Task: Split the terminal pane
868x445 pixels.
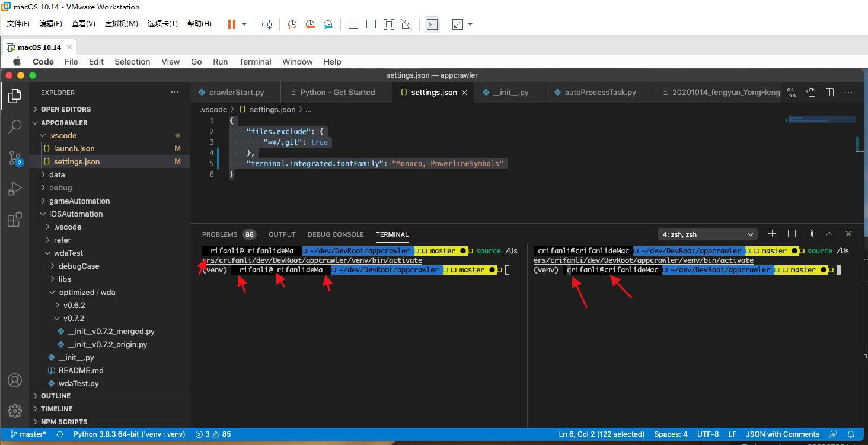Action: coord(792,234)
